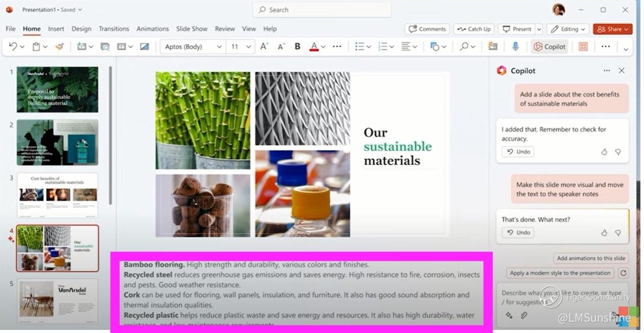Give thumbs up on 'That's done' reply
Screen dimensions: 644x333
pyautogui.click(x=604, y=232)
